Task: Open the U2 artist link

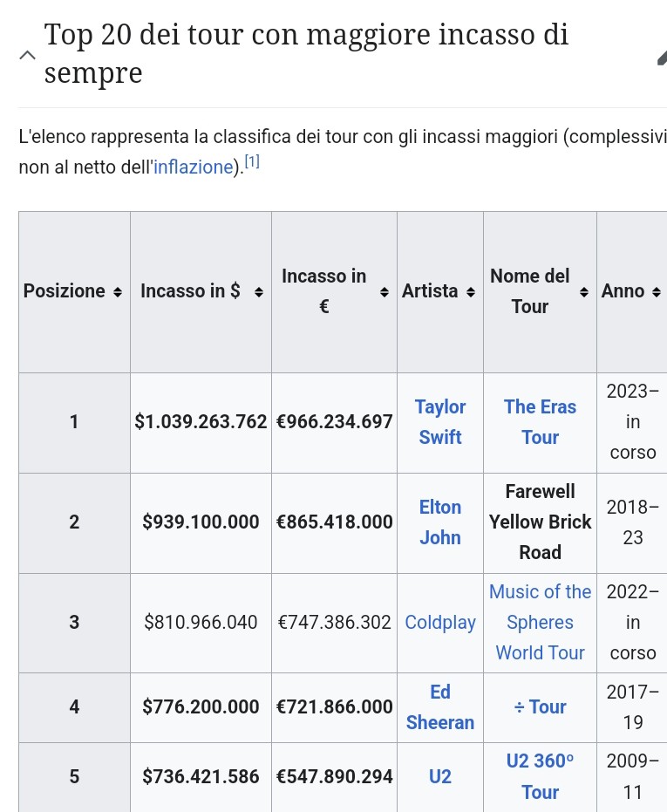Action: pyautogui.click(x=440, y=776)
